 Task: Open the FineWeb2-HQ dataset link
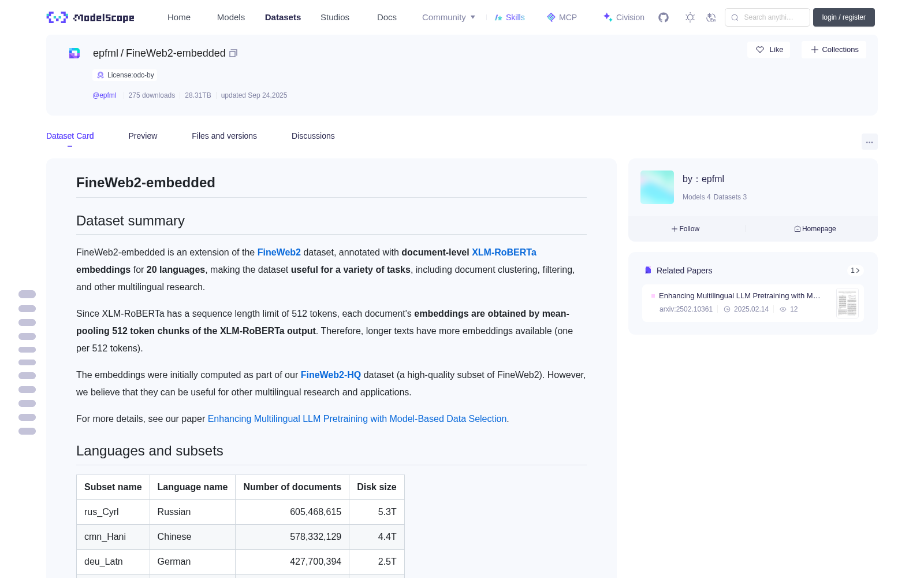tap(331, 375)
